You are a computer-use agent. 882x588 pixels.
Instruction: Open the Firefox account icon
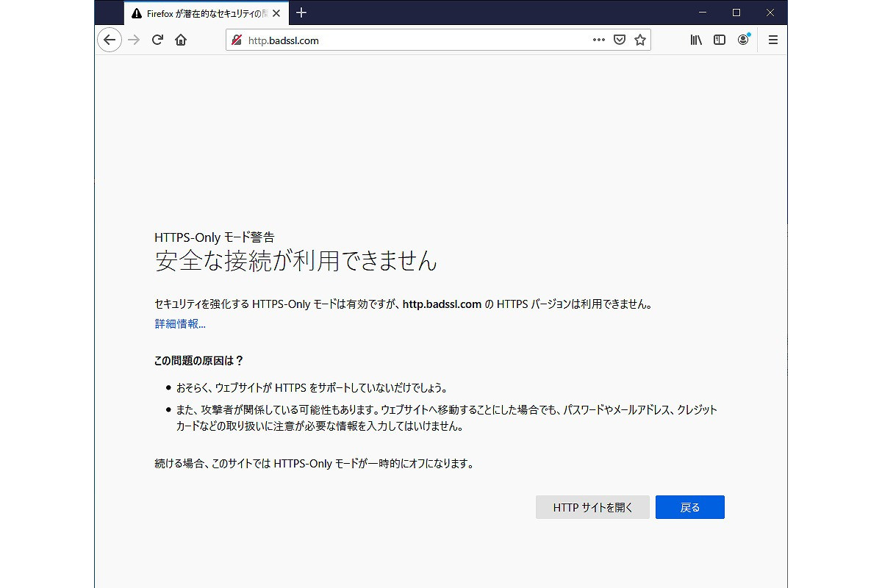(744, 40)
